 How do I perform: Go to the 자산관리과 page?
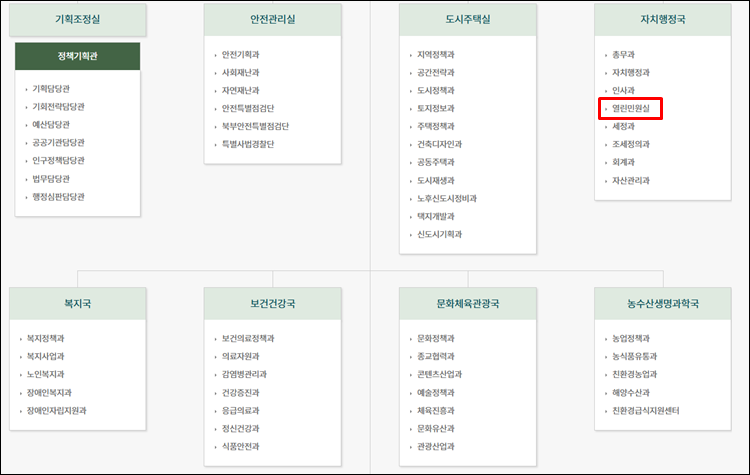pyautogui.click(x=631, y=180)
